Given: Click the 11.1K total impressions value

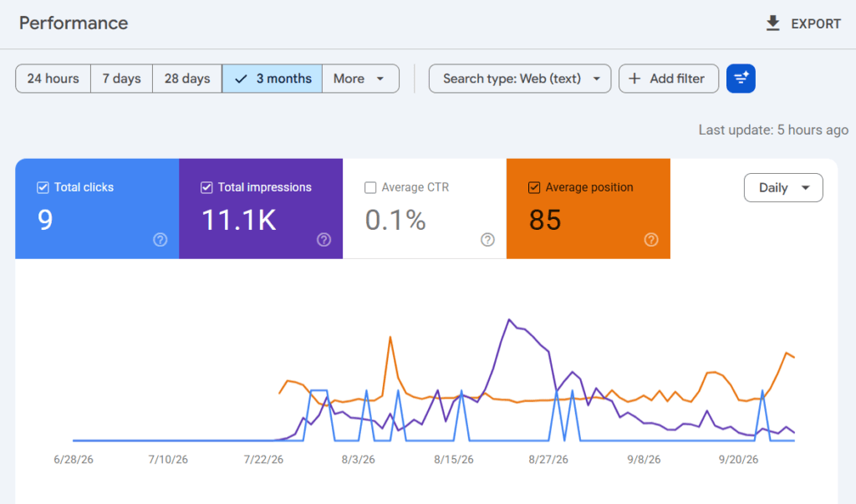Looking at the screenshot, I should 239,220.
